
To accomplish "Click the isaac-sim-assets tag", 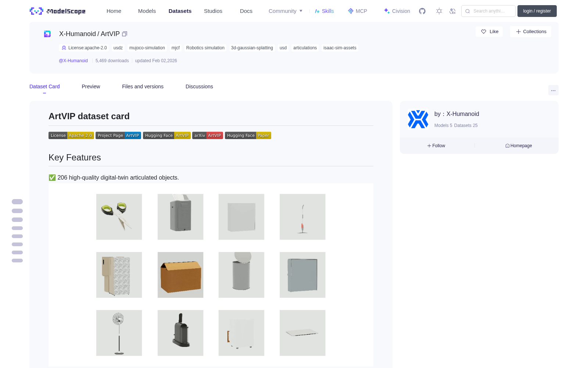I will tap(340, 48).
